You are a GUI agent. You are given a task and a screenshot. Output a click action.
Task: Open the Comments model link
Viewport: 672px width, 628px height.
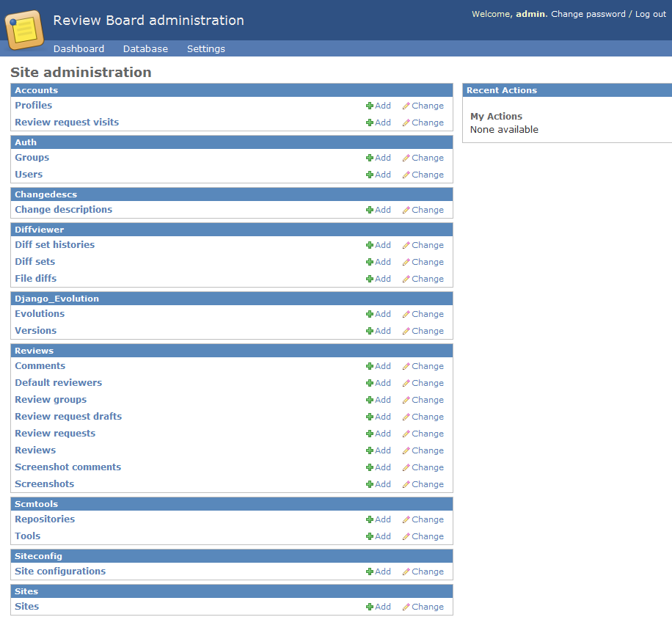tap(40, 365)
